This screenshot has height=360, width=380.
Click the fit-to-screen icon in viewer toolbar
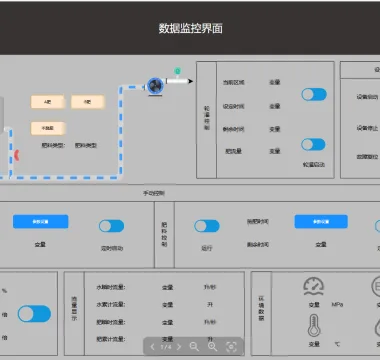click(231, 347)
